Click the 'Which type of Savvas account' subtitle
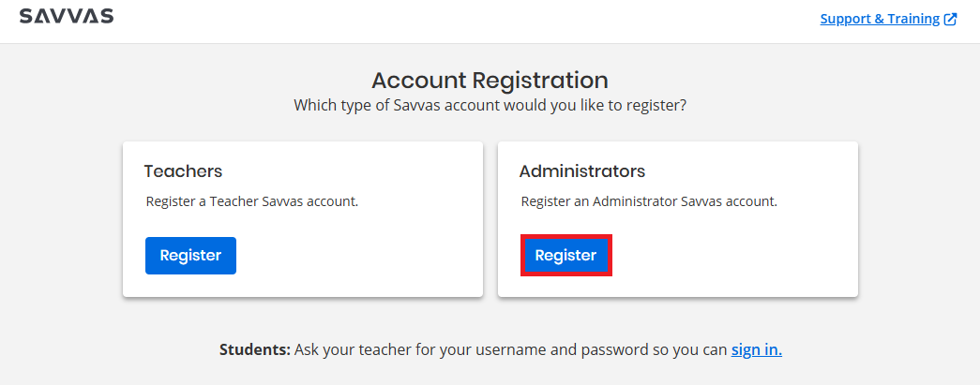The width and height of the screenshot is (980, 385). click(x=490, y=105)
